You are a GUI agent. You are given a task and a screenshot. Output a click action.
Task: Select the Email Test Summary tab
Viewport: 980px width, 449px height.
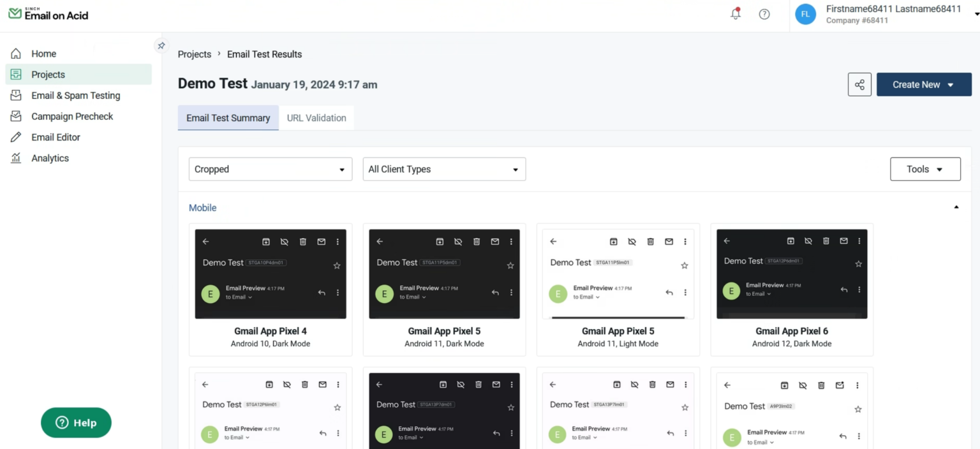228,117
